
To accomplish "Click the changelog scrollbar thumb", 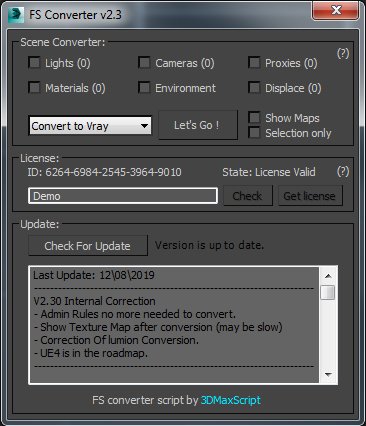I will pos(328,292).
